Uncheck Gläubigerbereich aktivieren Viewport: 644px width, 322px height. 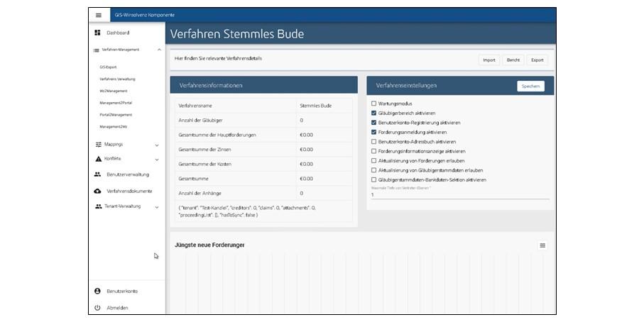(374, 113)
